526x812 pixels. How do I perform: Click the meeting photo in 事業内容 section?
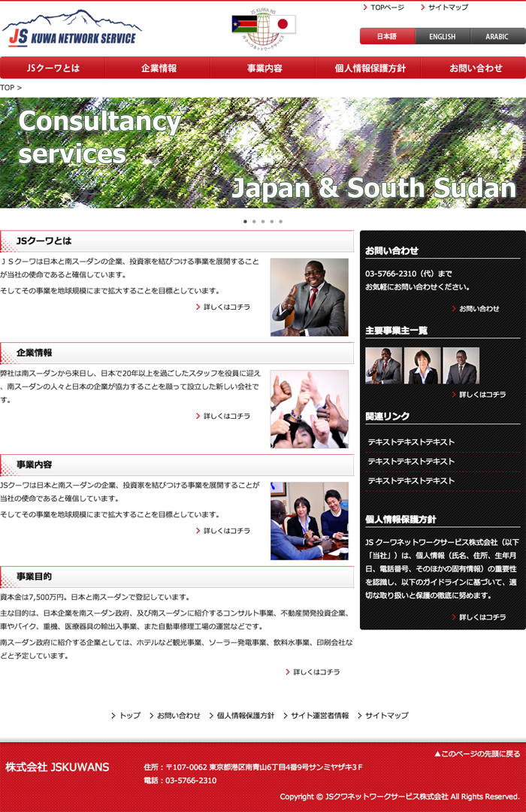[x=310, y=521]
